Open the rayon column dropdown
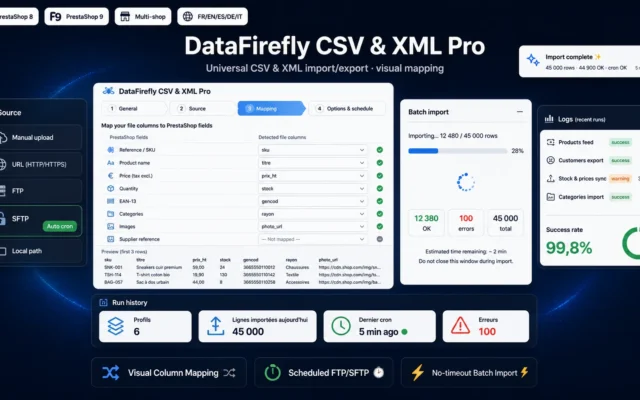The image size is (640, 400). click(x=313, y=214)
